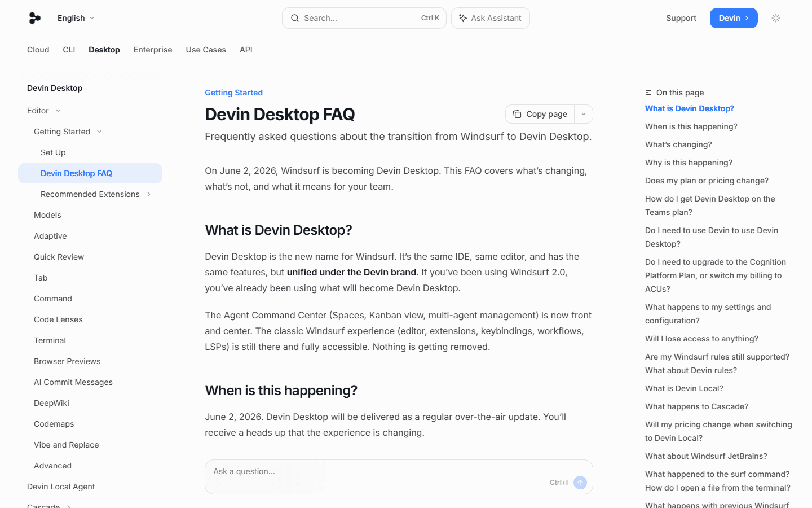Toggle light/dark theme sun icon

(776, 18)
